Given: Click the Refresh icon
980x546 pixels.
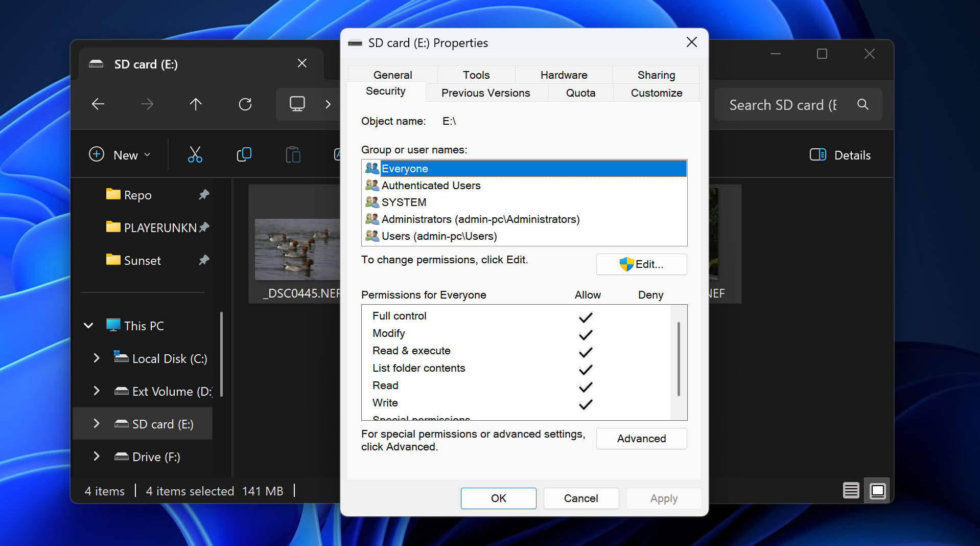Looking at the screenshot, I should (x=245, y=104).
